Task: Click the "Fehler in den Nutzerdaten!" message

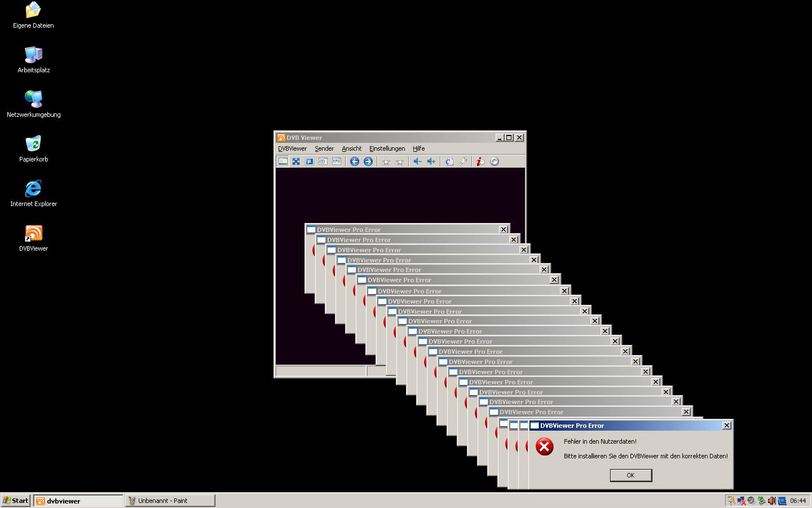Action: pyautogui.click(x=600, y=441)
